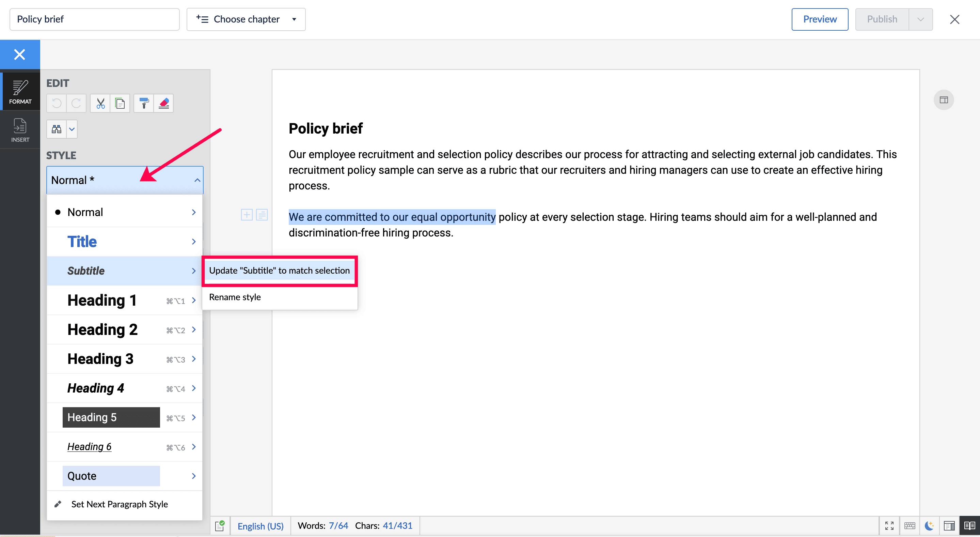Select the format painter roller icon

144,104
